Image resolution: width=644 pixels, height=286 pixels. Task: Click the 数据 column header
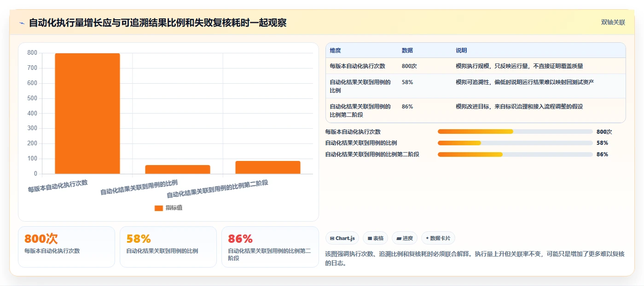point(407,51)
